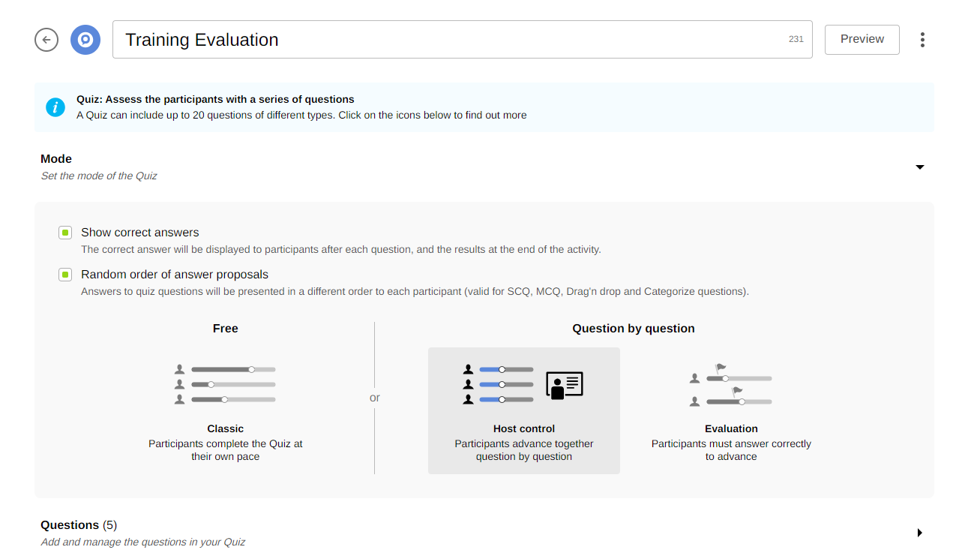This screenshot has height=550, width=980.
Task: Click the Training Evaluation title field
Action: click(450, 40)
